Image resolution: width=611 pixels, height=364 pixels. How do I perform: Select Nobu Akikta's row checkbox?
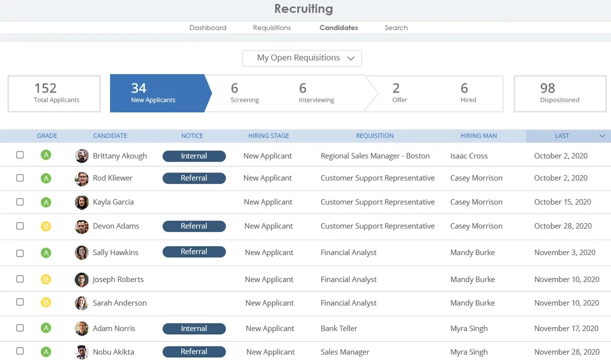click(19, 350)
